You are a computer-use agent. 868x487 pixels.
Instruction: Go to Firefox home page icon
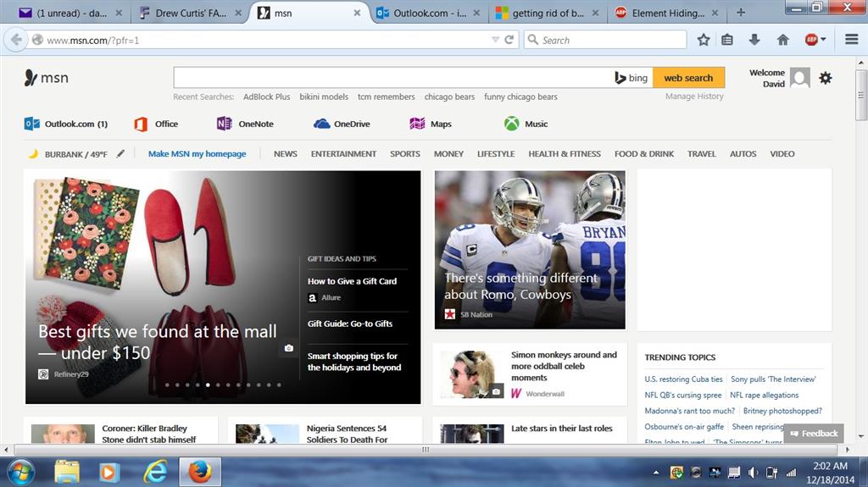[x=782, y=40]
